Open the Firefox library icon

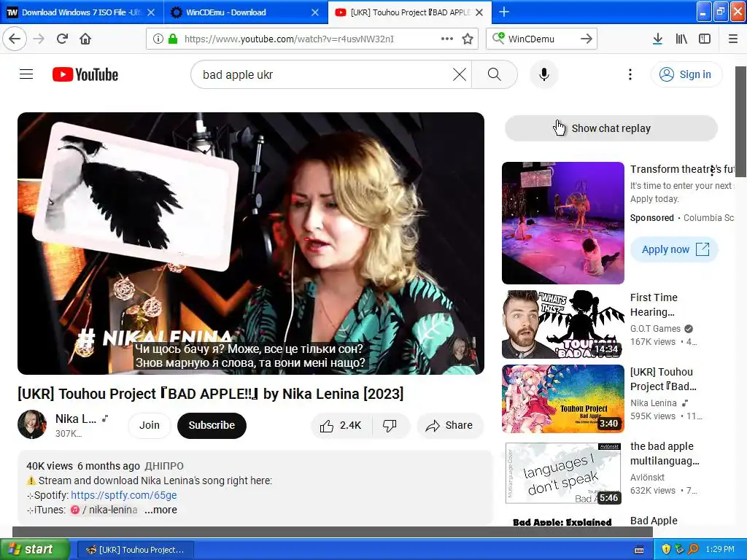681,39
